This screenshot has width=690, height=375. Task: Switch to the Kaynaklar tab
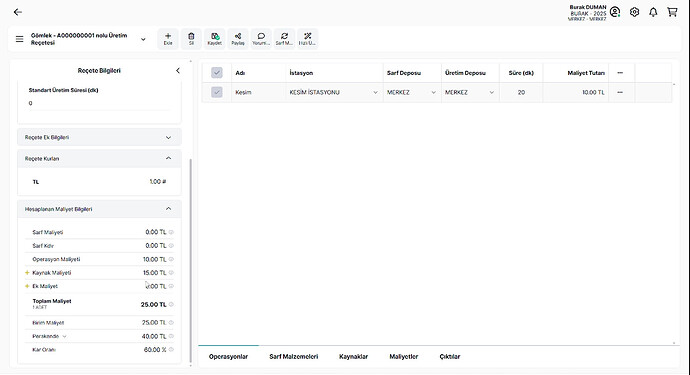click(353, 357)
